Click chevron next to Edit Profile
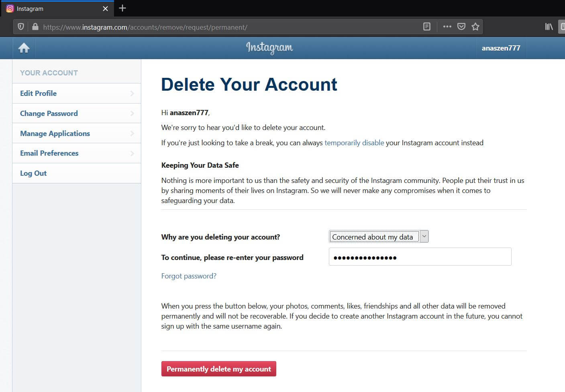Screen dimensions: 565x392 click(132, 93)
